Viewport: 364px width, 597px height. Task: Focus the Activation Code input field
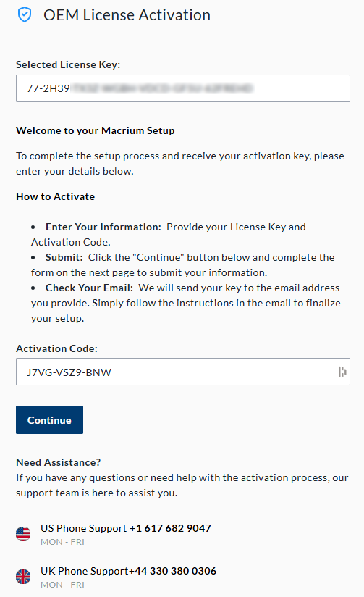click(x=183, y=372)
